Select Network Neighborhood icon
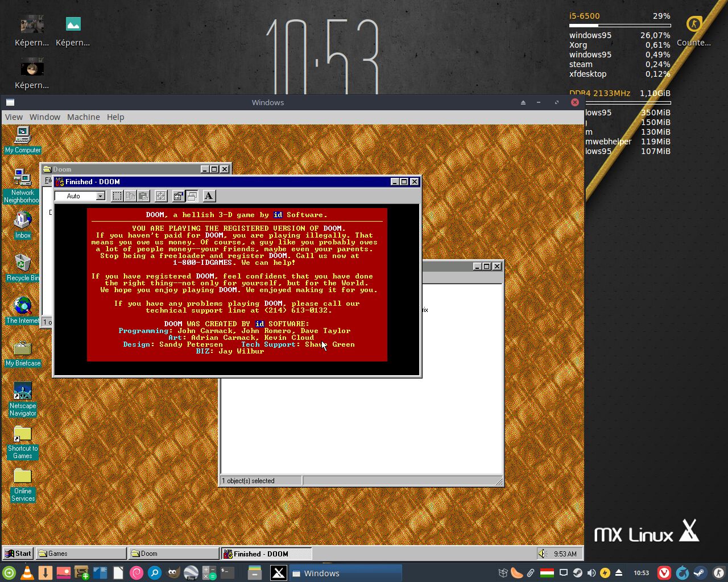 click(x=22, y=186)
